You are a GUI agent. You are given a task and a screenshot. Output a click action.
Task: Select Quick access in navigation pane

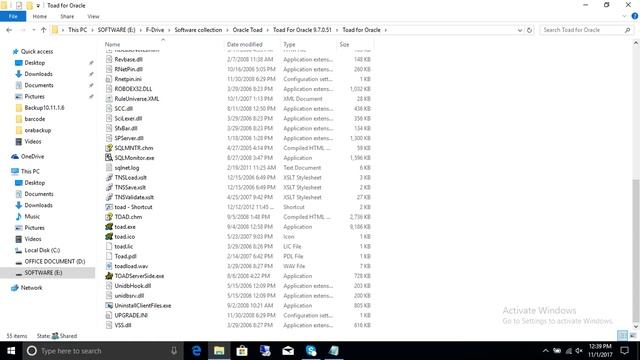(37, 51)
